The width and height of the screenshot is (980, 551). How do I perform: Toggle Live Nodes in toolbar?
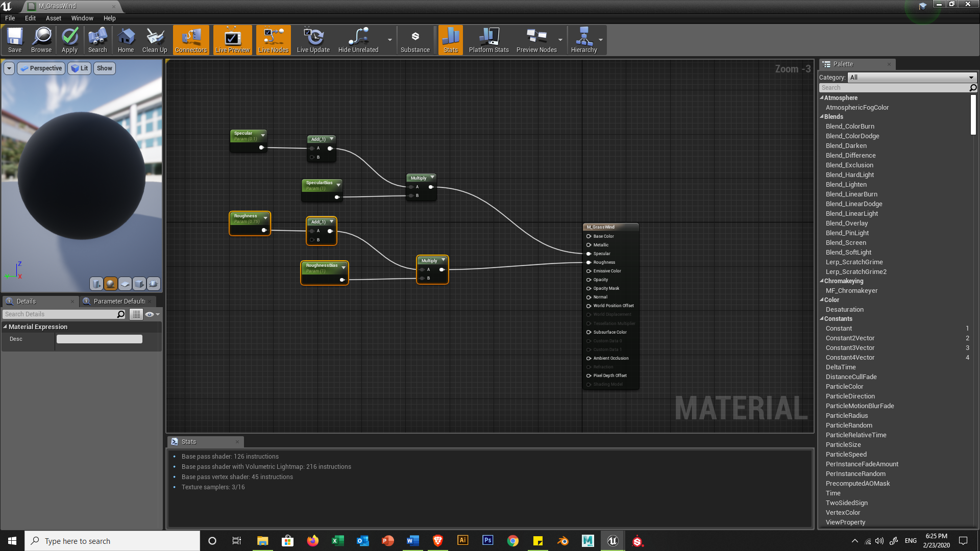point(273,40)
